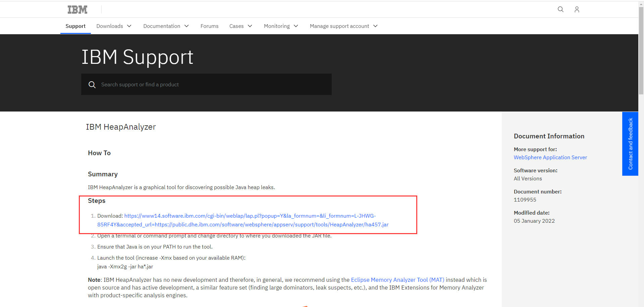Screen dimensions: 644x307
Task: Click the Document Information heading
Action: click(x=549, y=136)
